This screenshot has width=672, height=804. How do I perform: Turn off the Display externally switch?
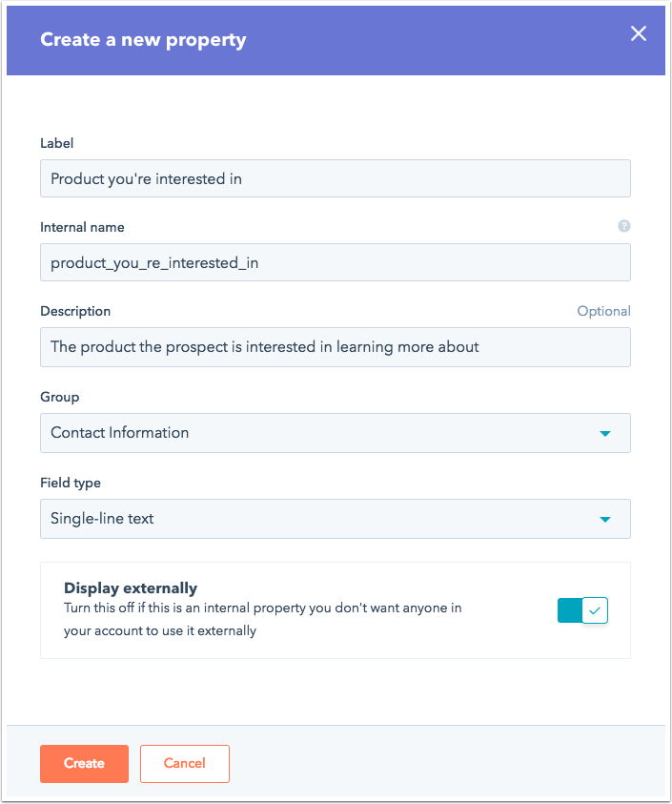coord(582,610)
